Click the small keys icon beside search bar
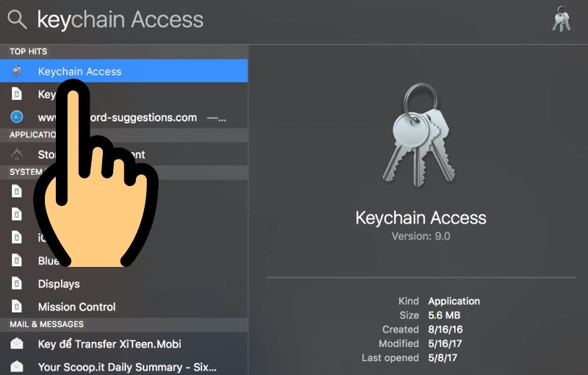This screenshot has height=375, width=588. pos(562,20)
